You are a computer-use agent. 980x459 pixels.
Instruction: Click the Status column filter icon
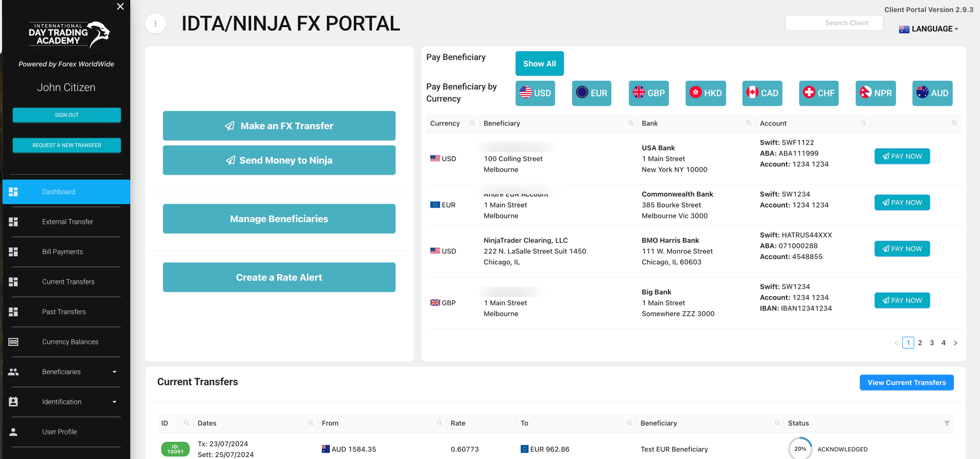947,423
